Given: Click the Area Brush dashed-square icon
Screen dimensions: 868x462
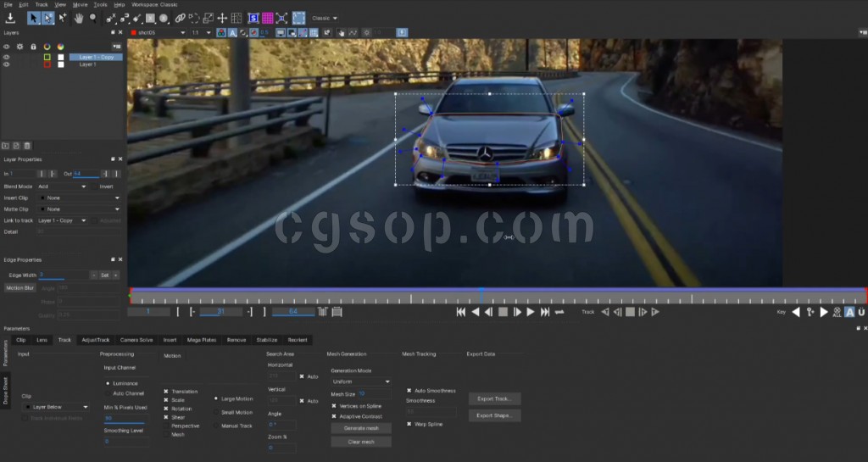Looking at the screenshot, I should [x=299, y=19].
